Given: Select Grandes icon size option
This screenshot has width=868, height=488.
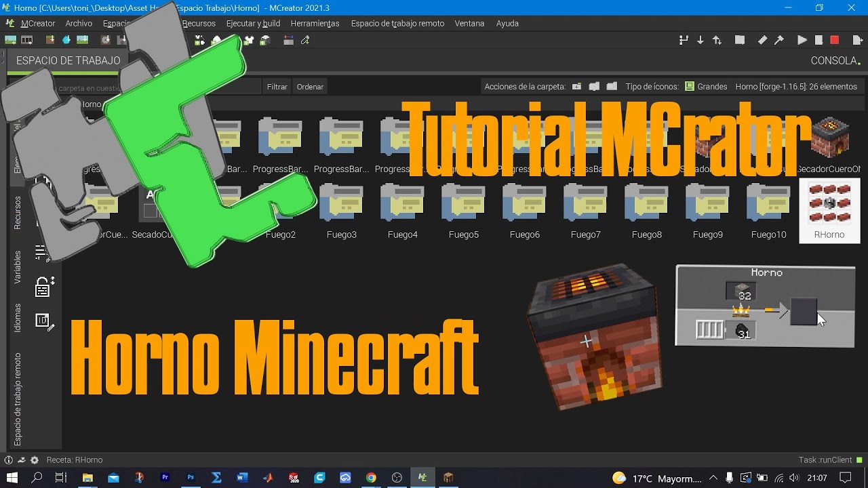Looking at the screenshot, I should click(x=706, y=87).
